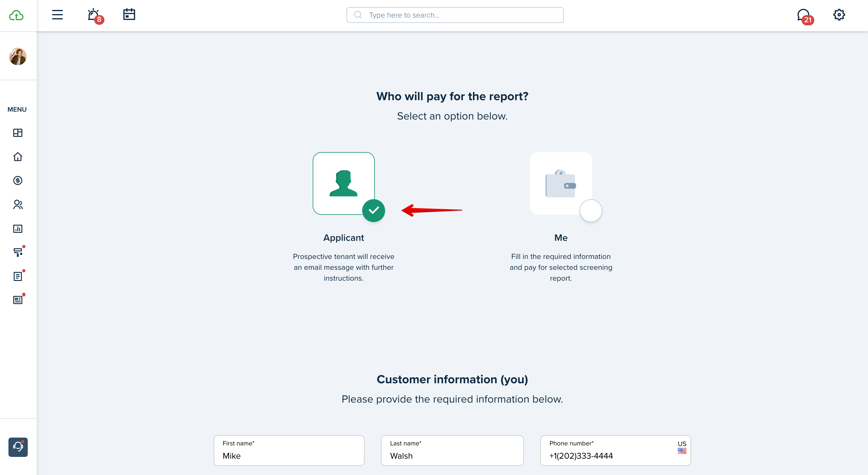Image resolution: width=868 pixels, height=475 pixels.
Task: Open the US country flag selector
Action: (682, 447)
